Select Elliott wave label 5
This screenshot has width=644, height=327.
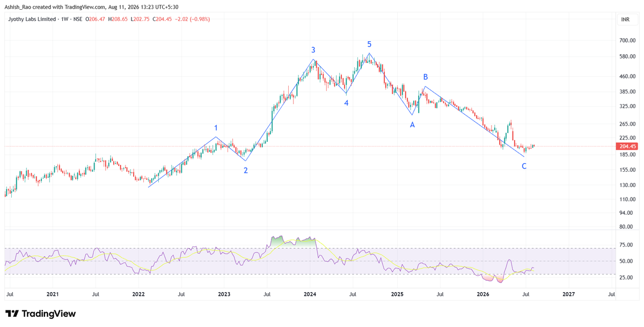pyautogui.click(x=369, y=44)
